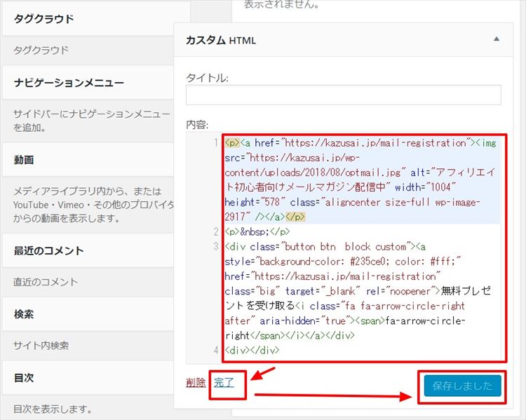
Task: Click the サイト内検索 widget description
Action: pyautogui.click(x=41, y=346)
